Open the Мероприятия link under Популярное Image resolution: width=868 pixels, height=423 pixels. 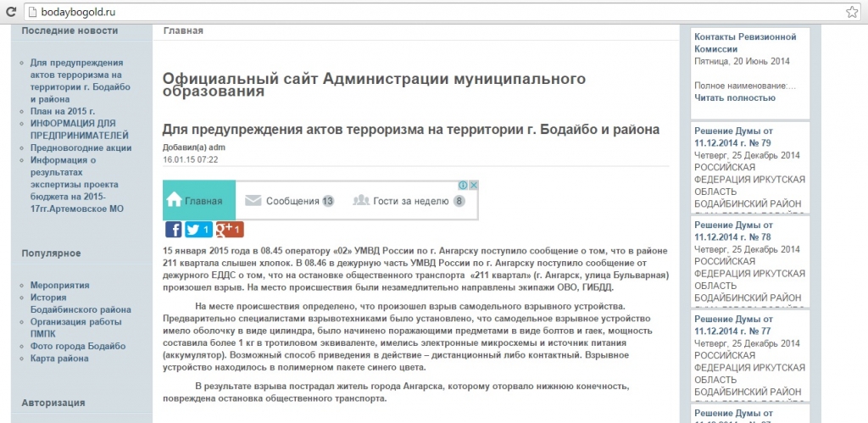(x=60, y=285)
